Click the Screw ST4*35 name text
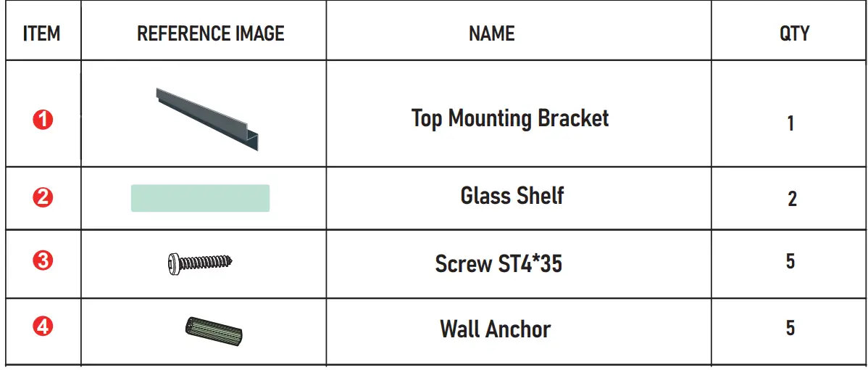Viewport: 868px width, 370px height. 498,263
